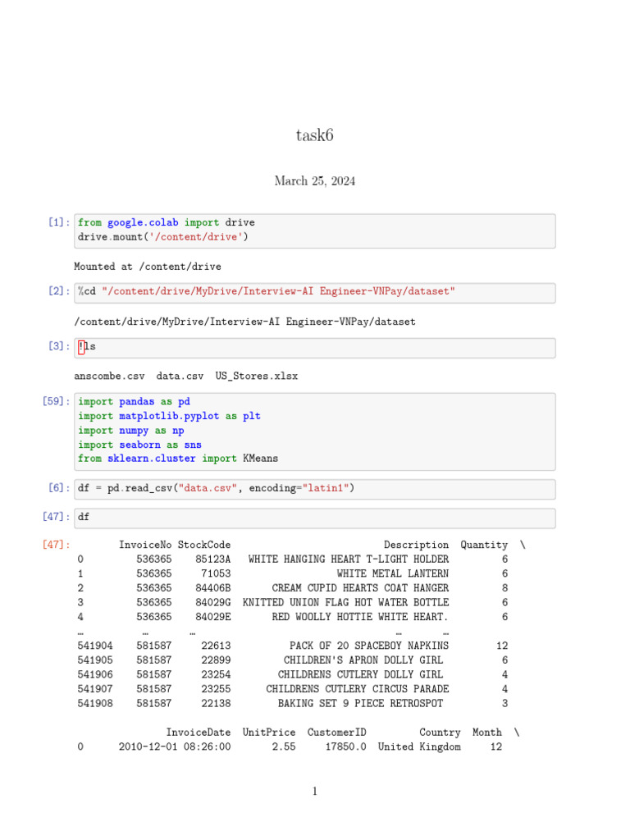Click 'CREAM CUPID HEARTS COAT HANGER' description
The width and height of the screenshot is (630, 840).
[x=361, y=588]
